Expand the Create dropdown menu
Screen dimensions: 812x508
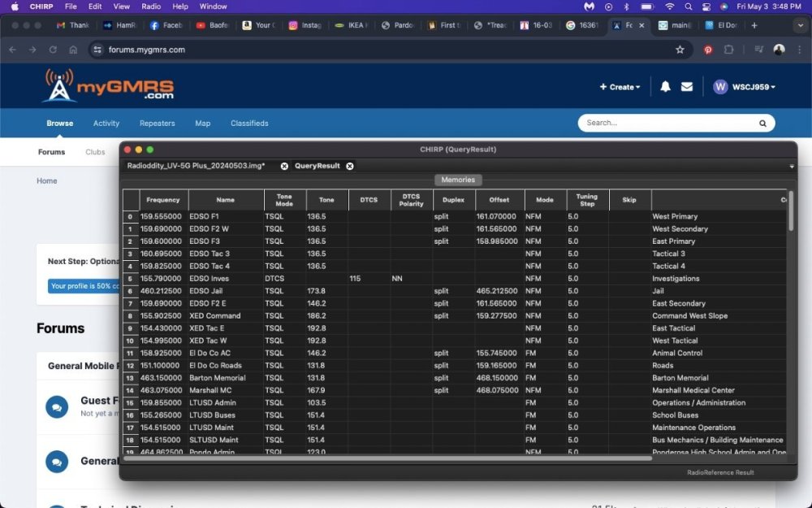pyautogui.click(x=620, y=87)
